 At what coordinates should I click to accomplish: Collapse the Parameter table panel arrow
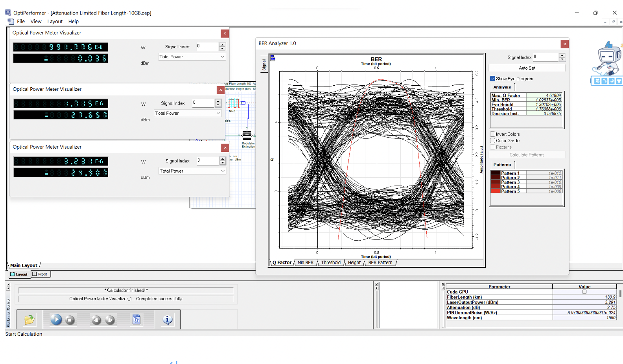443,288
